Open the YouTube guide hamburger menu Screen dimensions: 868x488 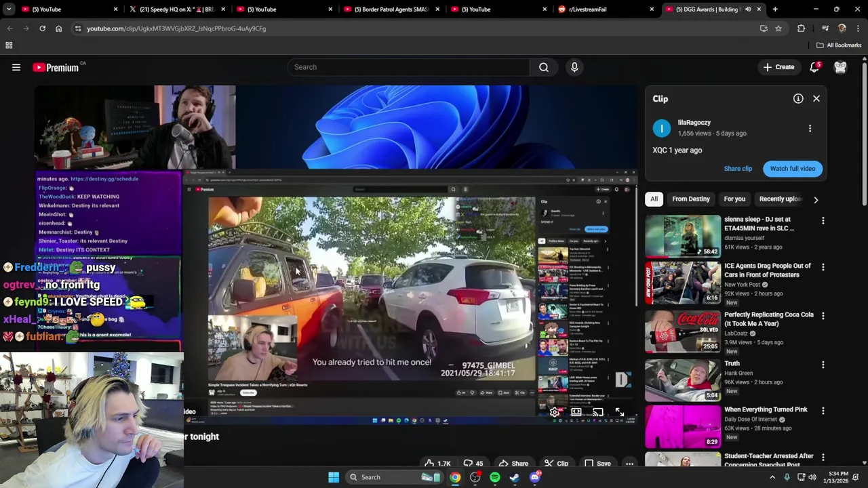tap(16, 67)
